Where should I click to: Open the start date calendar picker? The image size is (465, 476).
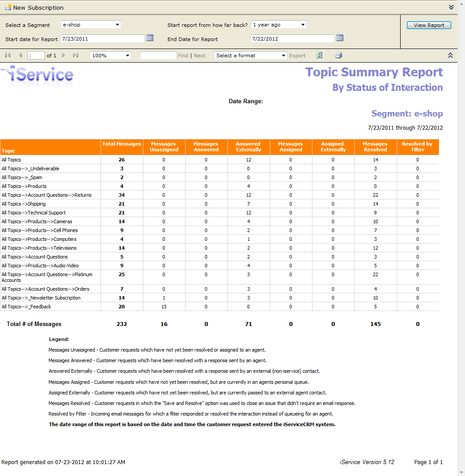point(150,38)
